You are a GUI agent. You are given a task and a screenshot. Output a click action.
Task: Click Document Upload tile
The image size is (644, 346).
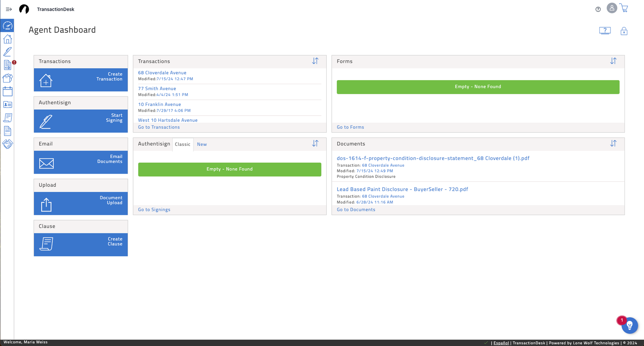tap(81, 204)
